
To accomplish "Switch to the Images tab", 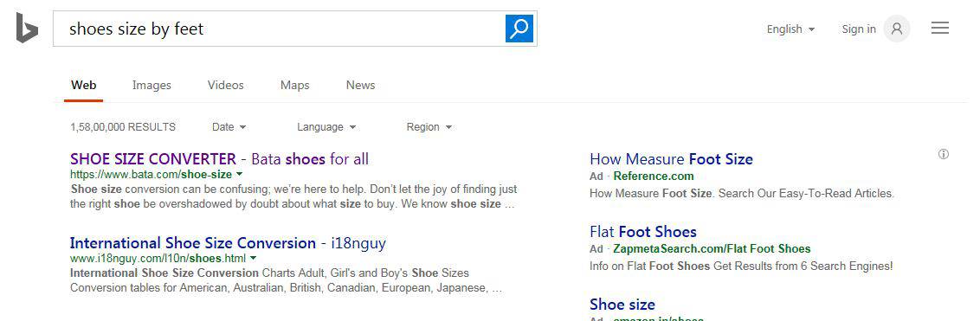I will point(152,85).
